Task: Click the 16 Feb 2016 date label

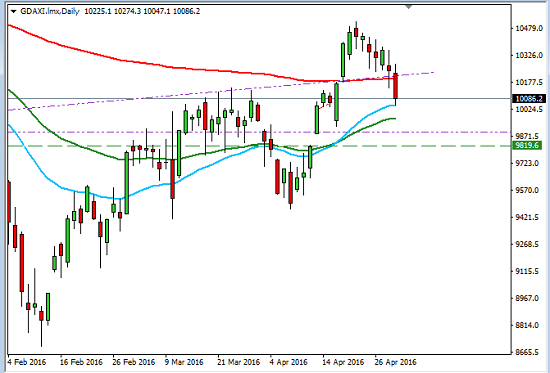Action: tap(81, 362)
